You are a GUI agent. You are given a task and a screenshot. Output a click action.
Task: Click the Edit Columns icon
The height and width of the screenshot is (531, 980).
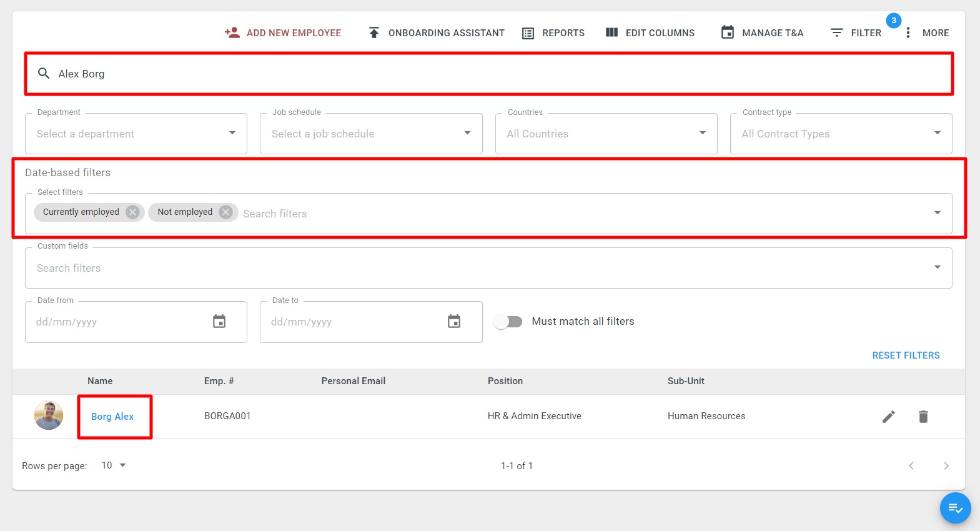(611, 32)
